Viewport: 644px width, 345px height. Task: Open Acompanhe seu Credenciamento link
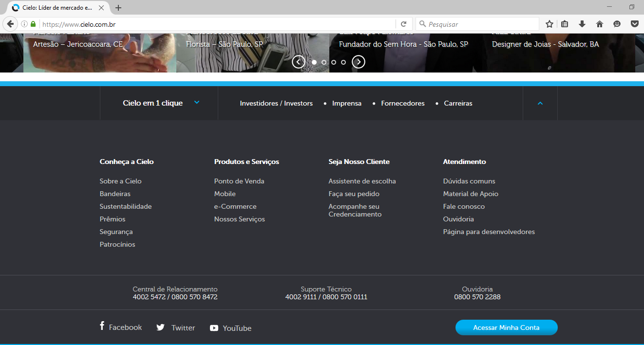[355, 210]
